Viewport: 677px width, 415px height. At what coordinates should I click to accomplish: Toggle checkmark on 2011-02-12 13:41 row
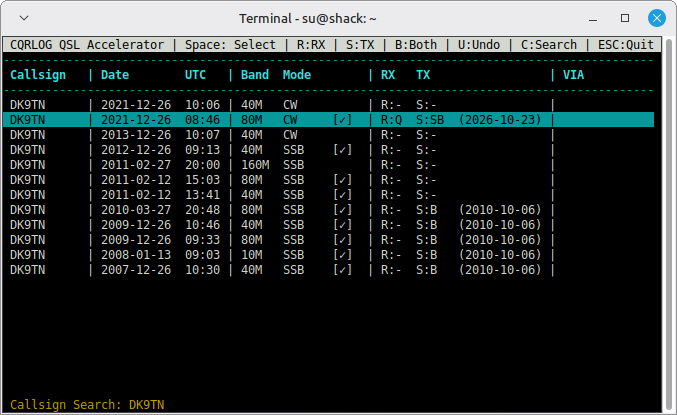point(342,195)
